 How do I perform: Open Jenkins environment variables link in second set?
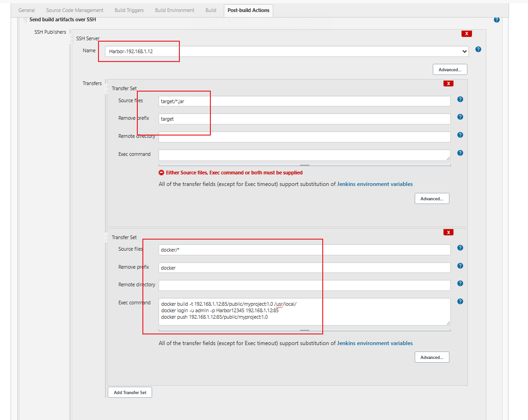coord(375,343)
